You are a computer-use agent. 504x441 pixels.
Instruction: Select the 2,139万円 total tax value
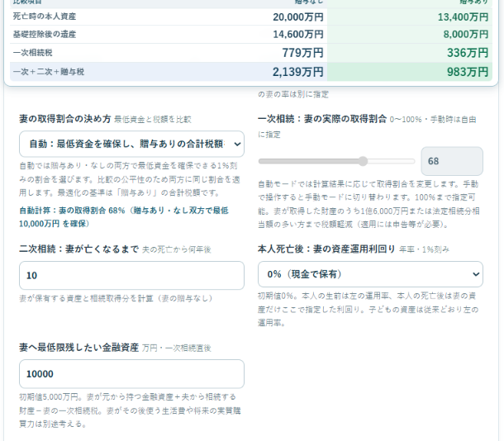coord(298,72)
